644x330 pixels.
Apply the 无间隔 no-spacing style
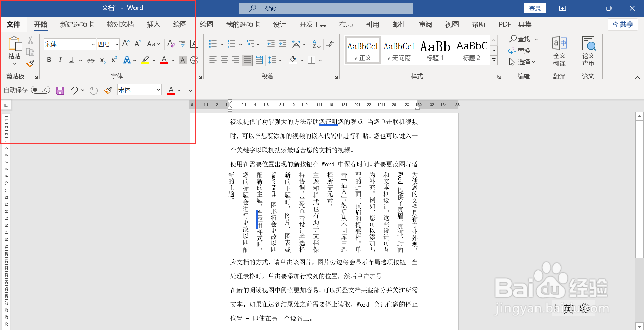coord(399,50)
